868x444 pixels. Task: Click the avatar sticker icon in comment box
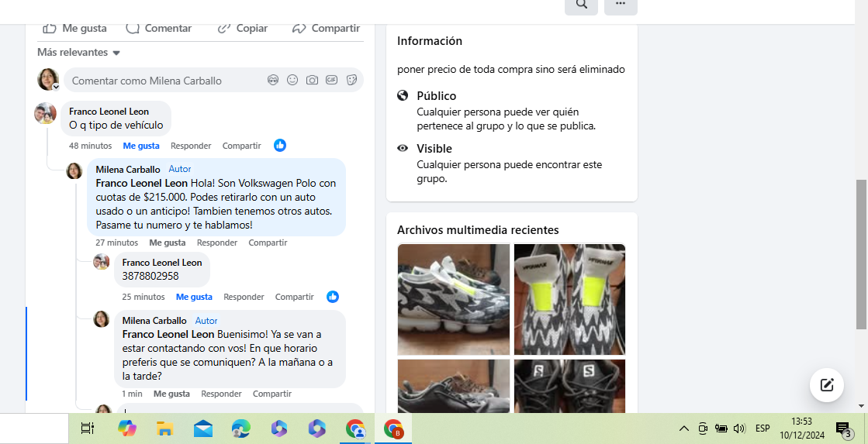273,80
